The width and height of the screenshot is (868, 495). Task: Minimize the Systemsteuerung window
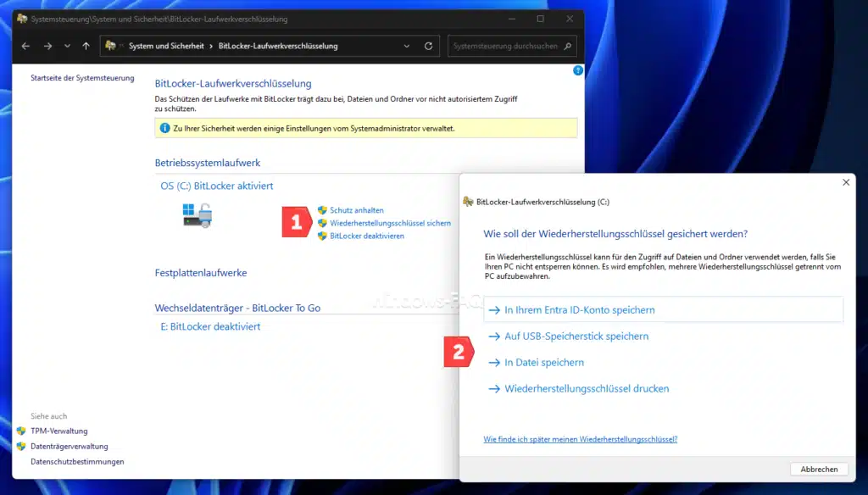(512, 19)
